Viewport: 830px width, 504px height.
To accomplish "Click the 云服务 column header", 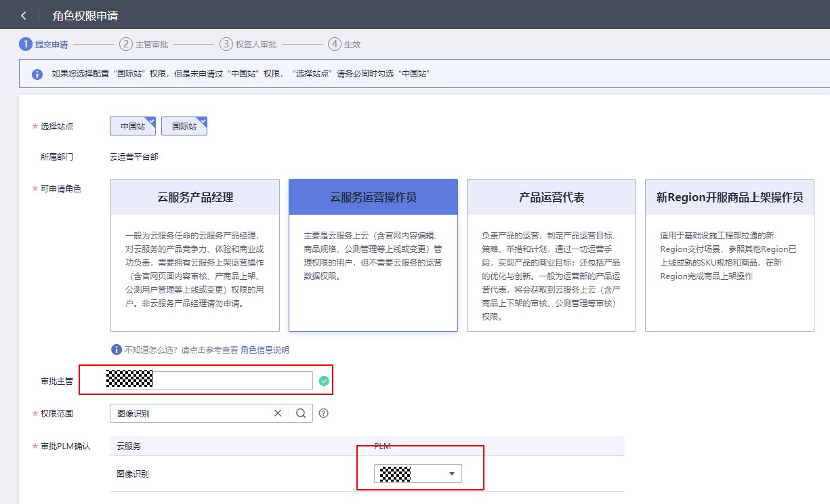I will click(129, 446).
